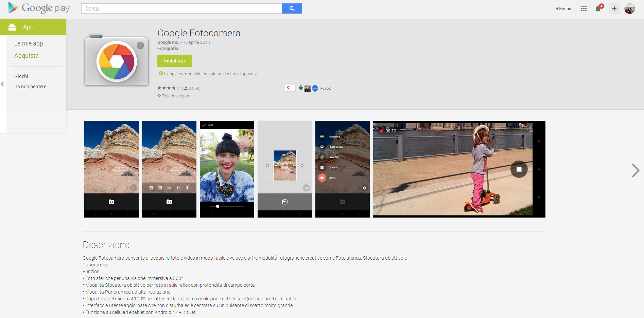644x318 pixels.
Task: Click the g+1 recommend button
Action: click(x=290, y=88)
